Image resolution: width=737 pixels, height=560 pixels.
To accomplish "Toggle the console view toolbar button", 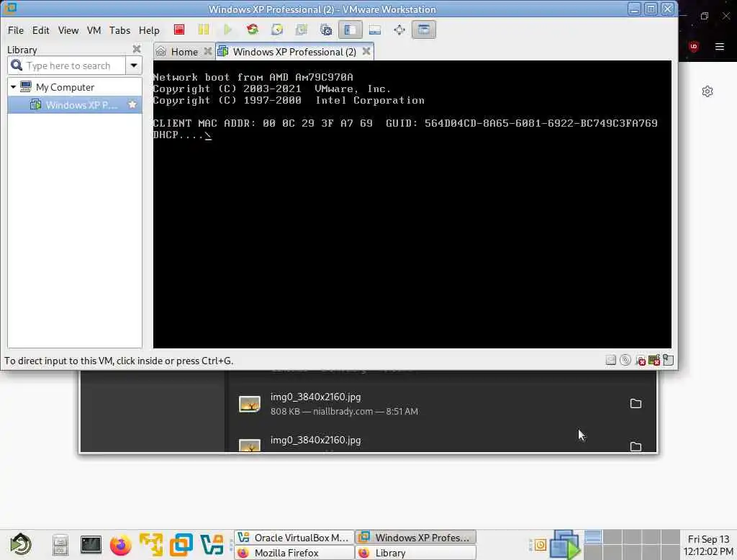I will point(423,30).
